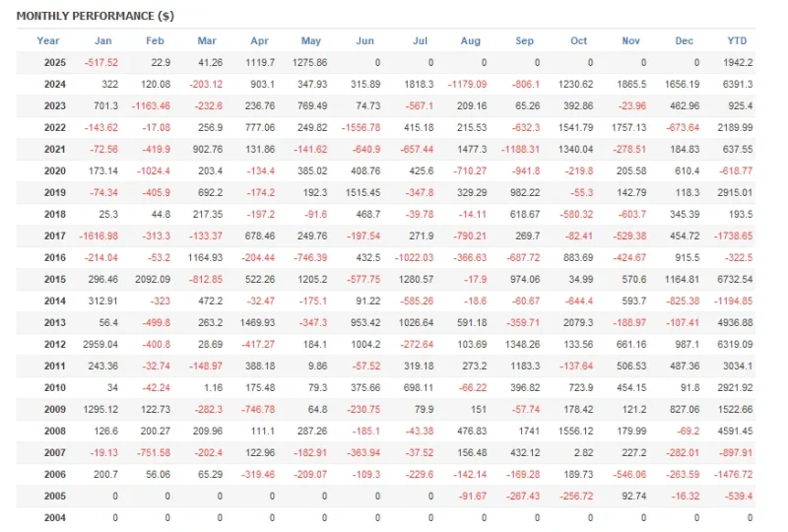Screen dimensions: 788x532
Task: Select the 2005 August loss -91.67
Action: (x=473, y=496)
